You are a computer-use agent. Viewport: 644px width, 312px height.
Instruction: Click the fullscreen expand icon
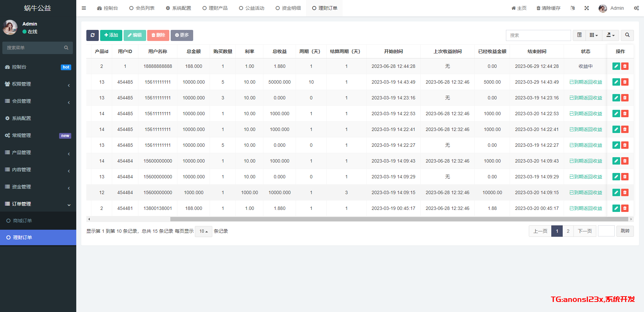tap(587, 8)
